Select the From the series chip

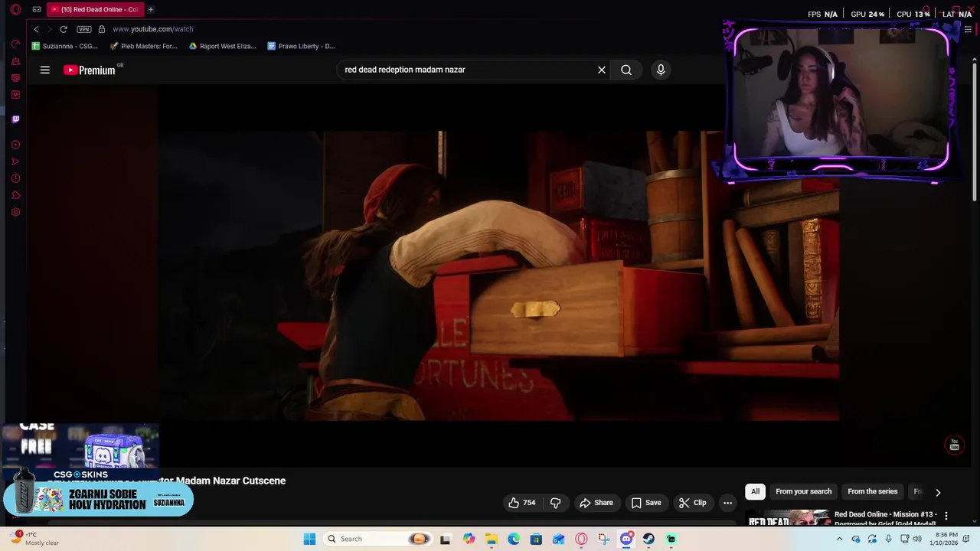(x=872, y=491)
